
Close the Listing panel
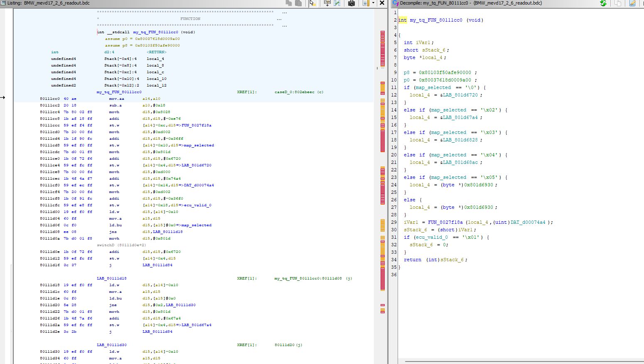tap(382, 3)
